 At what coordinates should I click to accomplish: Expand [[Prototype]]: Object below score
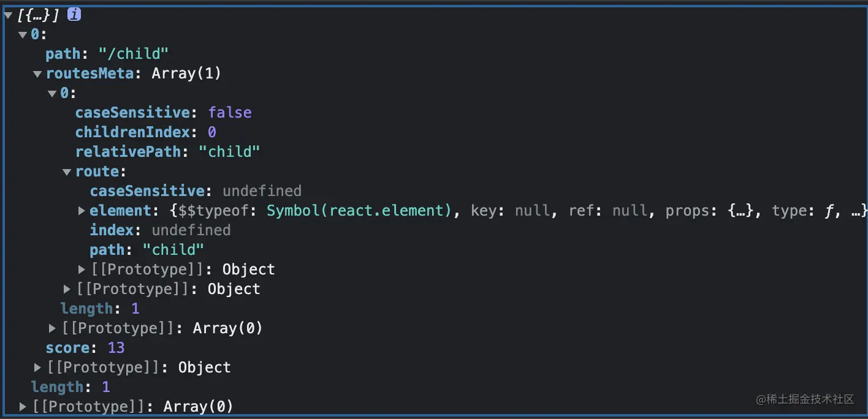(38, 368)
